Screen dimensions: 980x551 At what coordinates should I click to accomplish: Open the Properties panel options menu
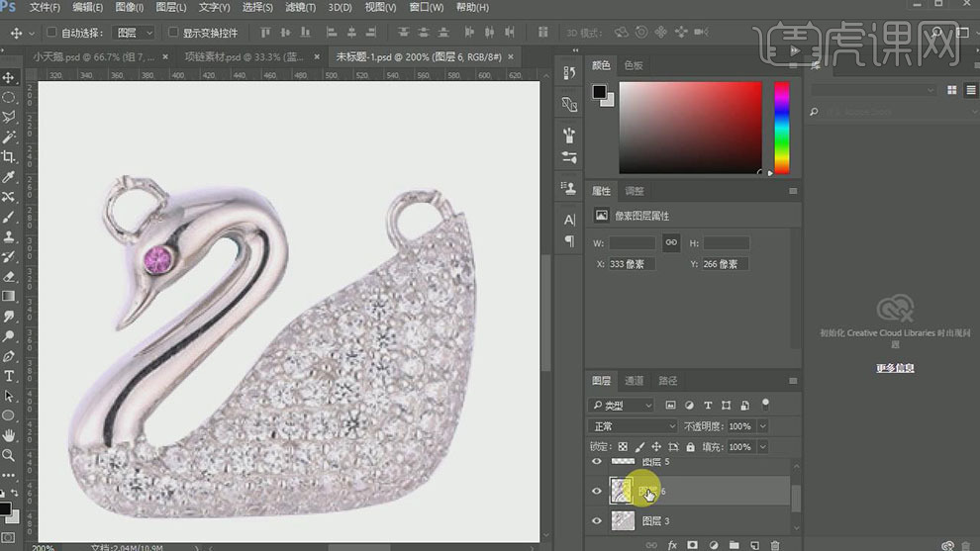(x=793, y=191)
